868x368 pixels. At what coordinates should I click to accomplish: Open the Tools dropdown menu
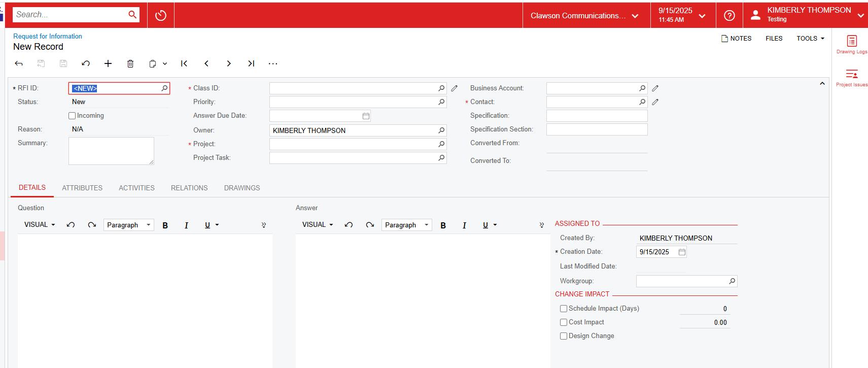coord(810,39)
